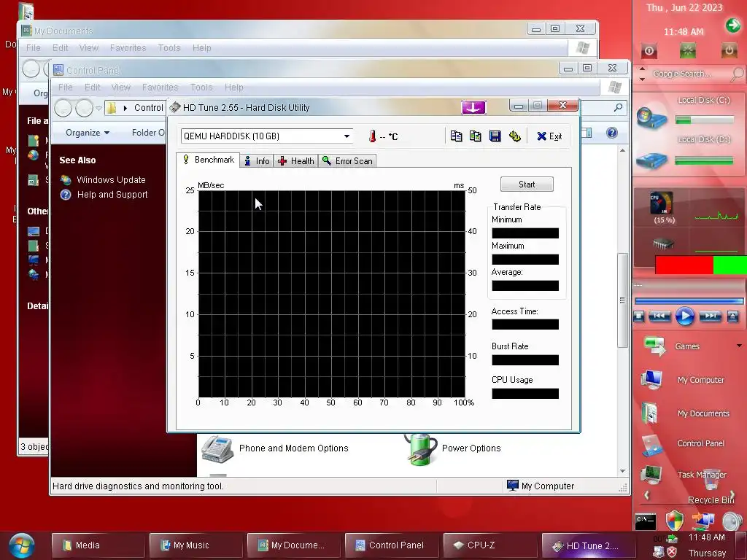Stop playback in the sidebar media player
The height and width of the screenshot is (560, 747).
pyautogui.click(x=639, y=316)
